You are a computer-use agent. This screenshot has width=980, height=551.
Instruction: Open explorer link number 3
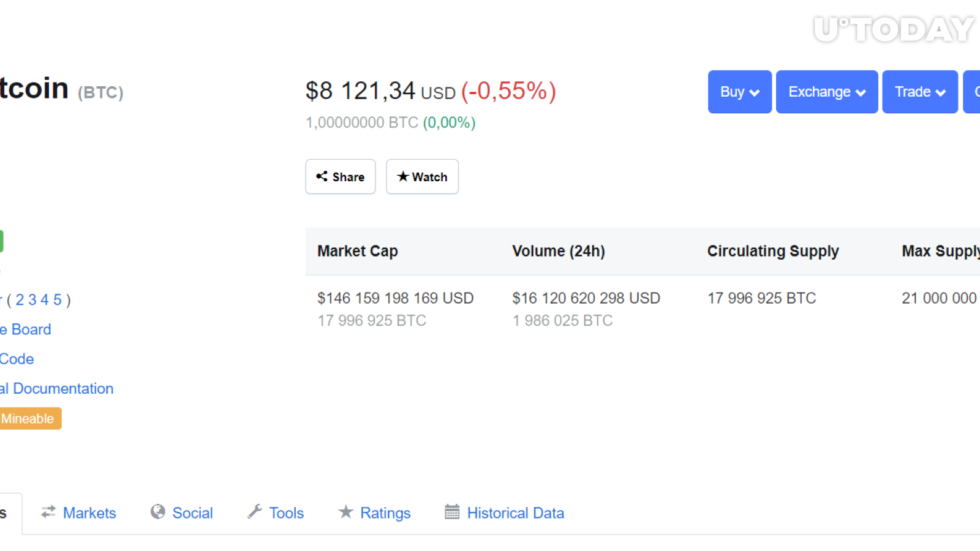click(32, 300)
